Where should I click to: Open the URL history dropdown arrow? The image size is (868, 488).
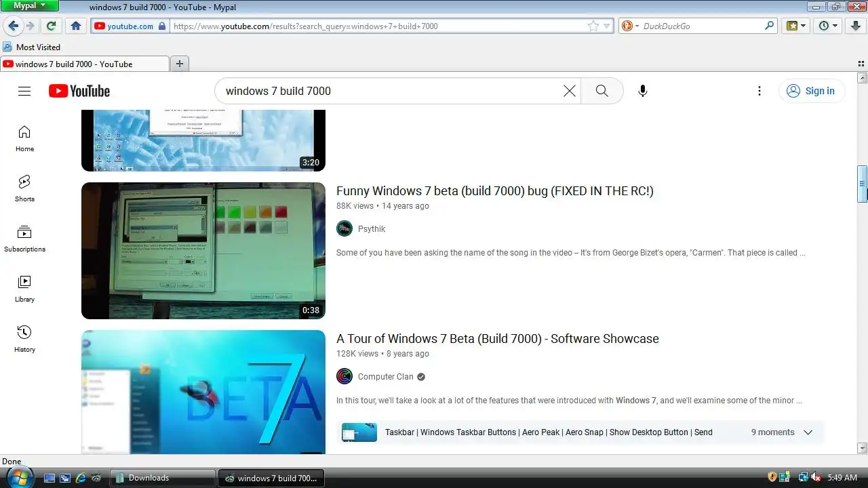606,26
